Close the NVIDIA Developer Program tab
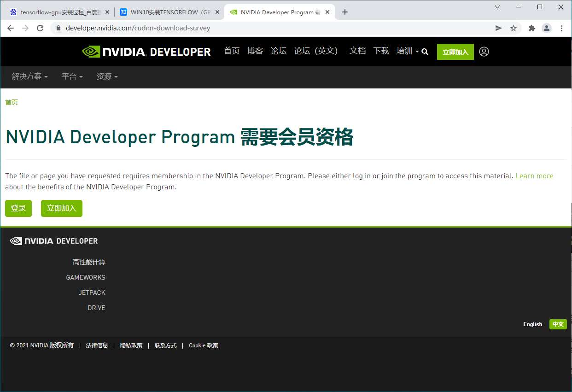The image size is (572, 392). (x=327, y=12)
